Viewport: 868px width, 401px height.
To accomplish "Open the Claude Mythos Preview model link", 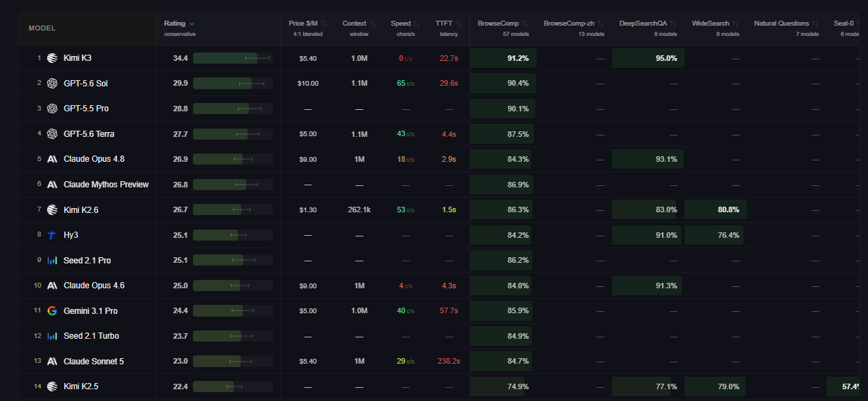I will pyautogui.click(x=106, y=185).
